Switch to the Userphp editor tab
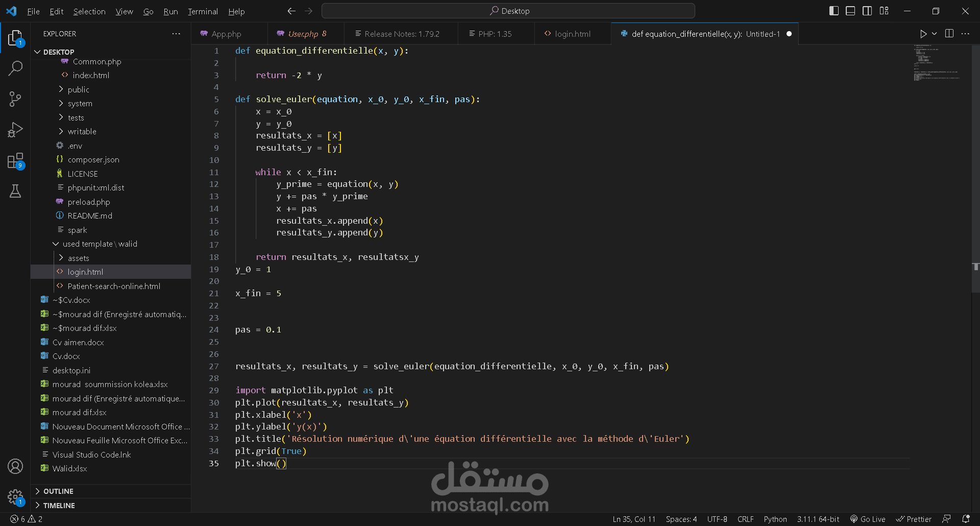Viewport: 980px width, 526px height. coord(305,33)
